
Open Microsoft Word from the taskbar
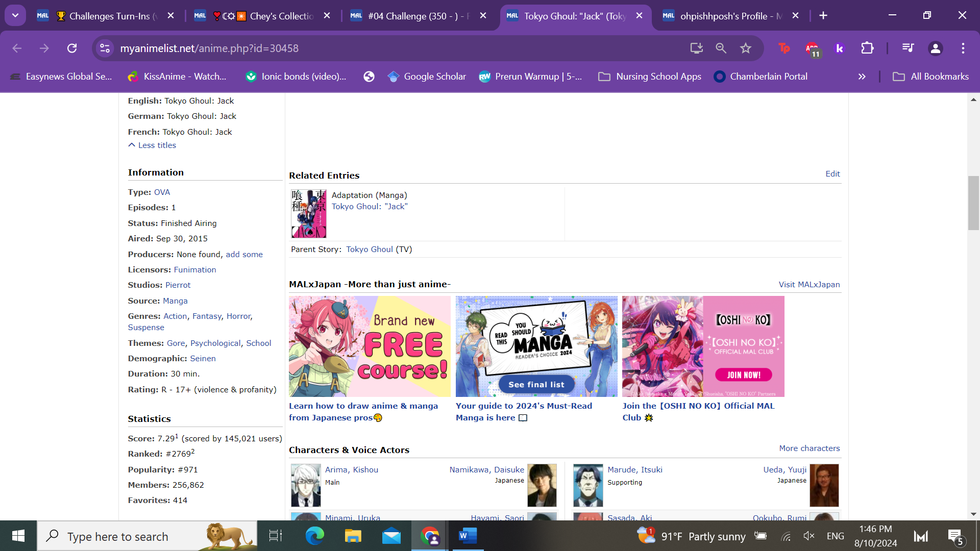tap(467, 536)
